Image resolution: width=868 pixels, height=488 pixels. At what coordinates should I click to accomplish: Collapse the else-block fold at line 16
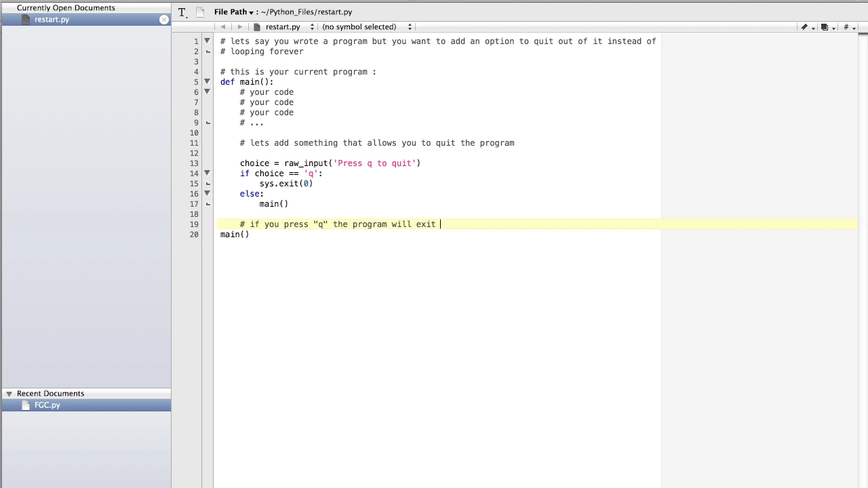click(208, 193)
